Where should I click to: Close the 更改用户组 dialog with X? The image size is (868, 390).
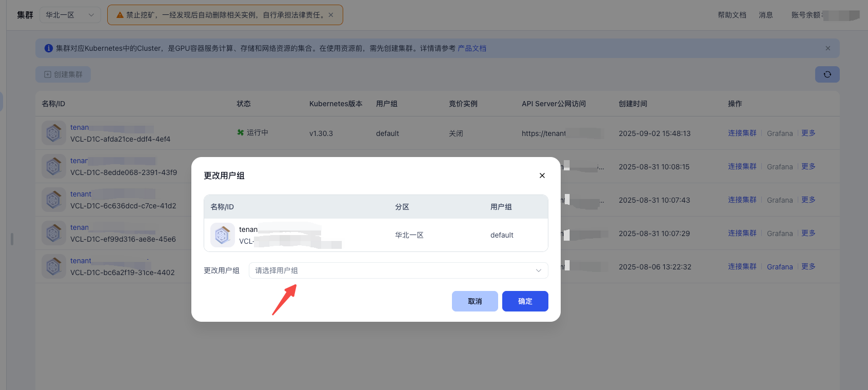542,175
